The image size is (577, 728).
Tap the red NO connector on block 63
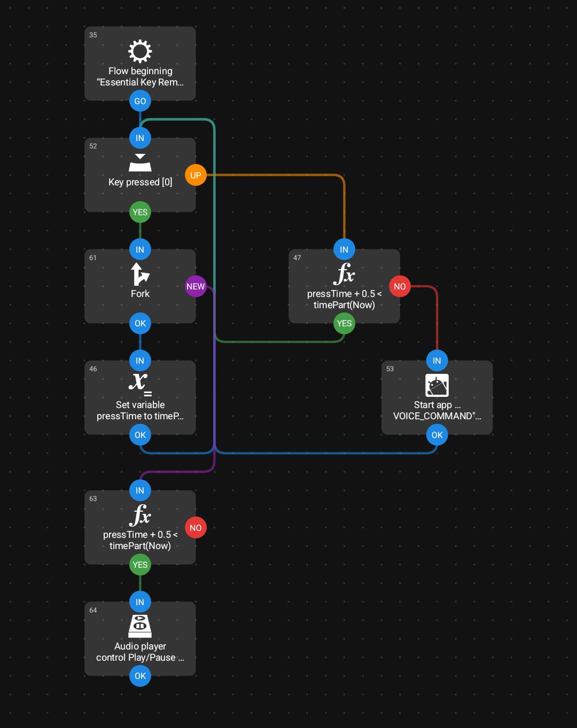click(196, 528)
